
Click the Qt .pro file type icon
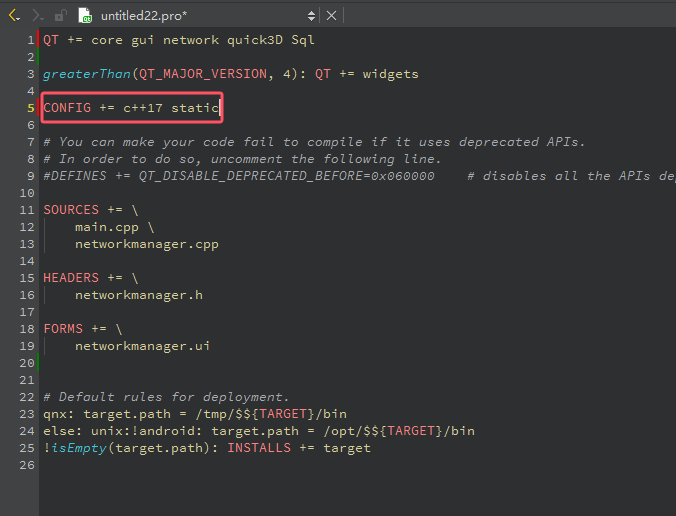tap(85, 15)
